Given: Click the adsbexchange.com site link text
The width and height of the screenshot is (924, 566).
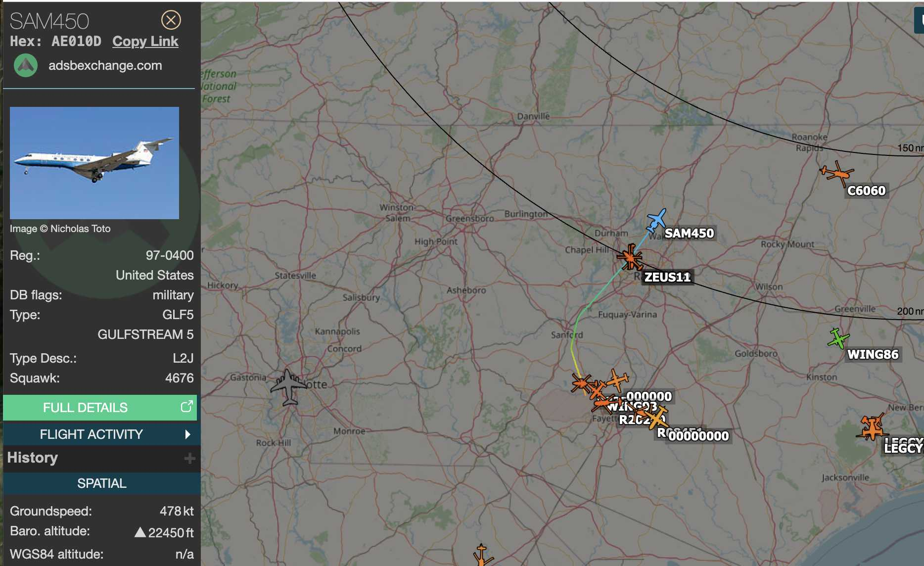Looking at the screenshot, I should click(x=105, y=65).
